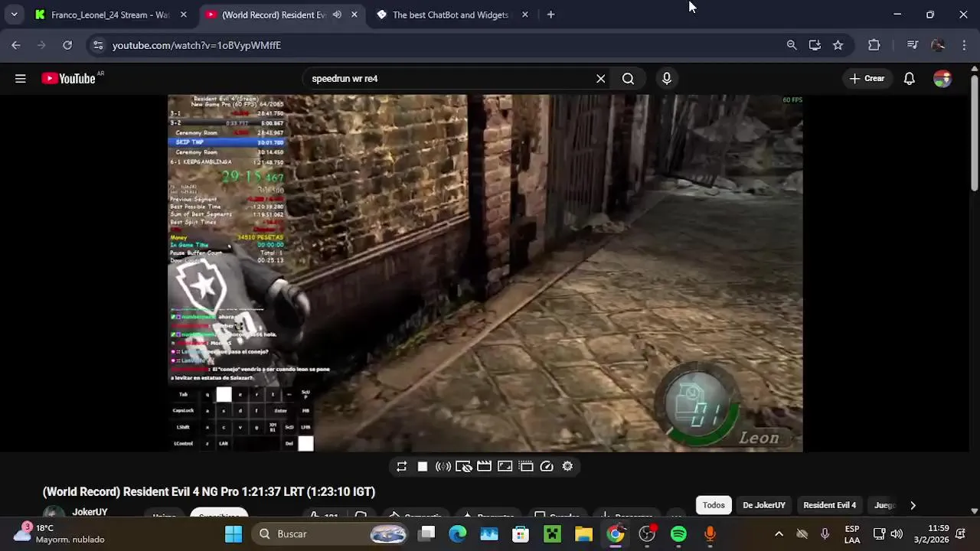980x551 pixels.
Task: Show more filter chips with the arrow
Action: (x=913, y=505)
